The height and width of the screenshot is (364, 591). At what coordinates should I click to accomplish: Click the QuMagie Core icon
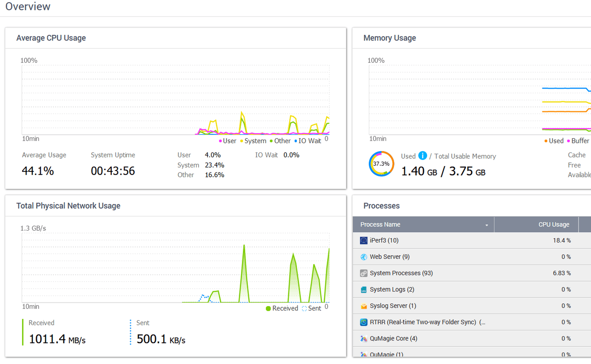pos(363,338)
